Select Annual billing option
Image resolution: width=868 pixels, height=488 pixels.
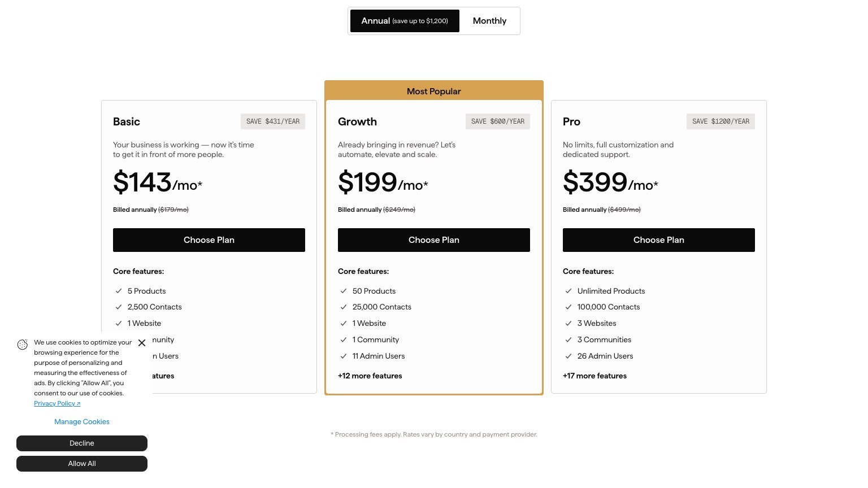tap(405, 21)
